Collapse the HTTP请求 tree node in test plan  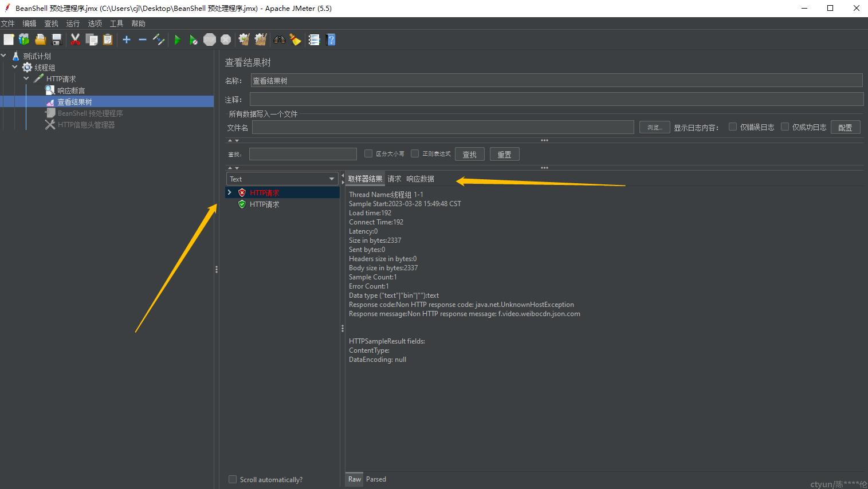click(x=26, y=78)
